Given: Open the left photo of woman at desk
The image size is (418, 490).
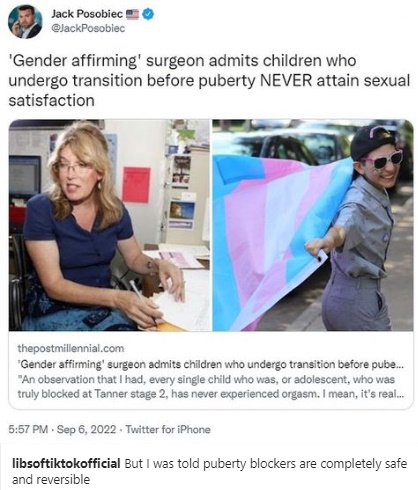Looking at the screenshot, I should (x=110, y=225).
